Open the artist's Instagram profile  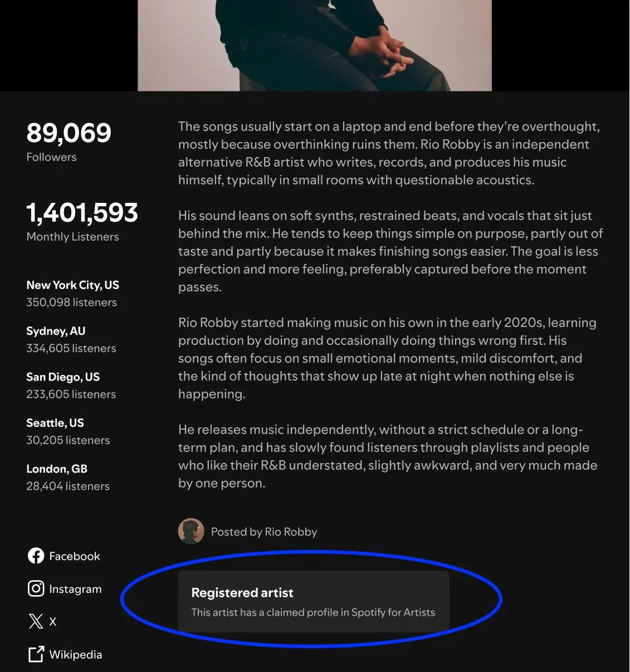[x=75, y=589]
